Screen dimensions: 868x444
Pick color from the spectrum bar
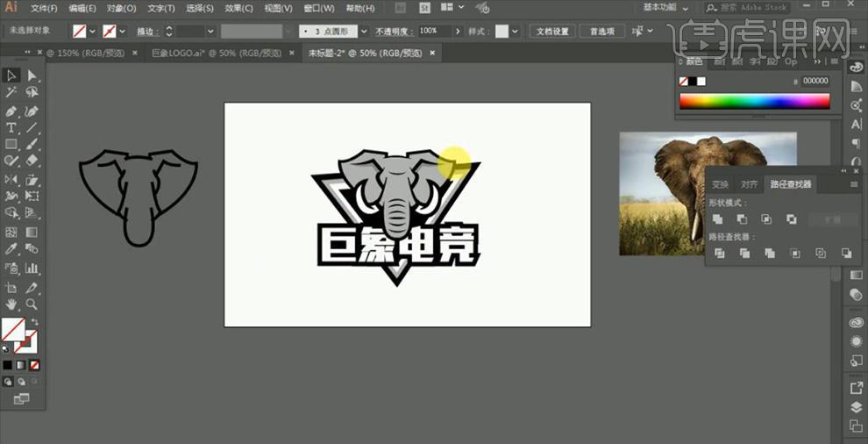pyautogui.click(x=755, y=101)
